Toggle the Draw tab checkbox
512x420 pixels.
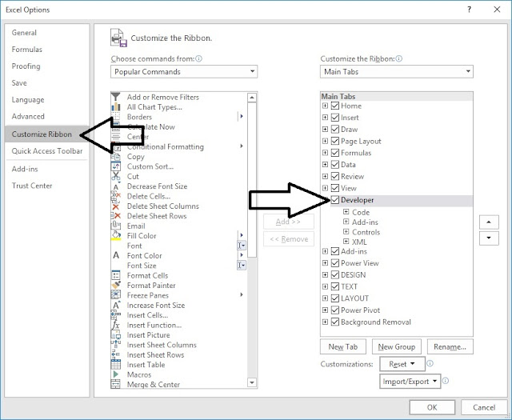[x=335, y=130]
